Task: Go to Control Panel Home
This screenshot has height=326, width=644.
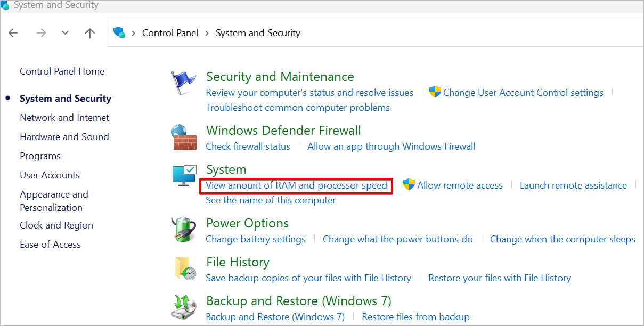Action: [x=62, y=71]
